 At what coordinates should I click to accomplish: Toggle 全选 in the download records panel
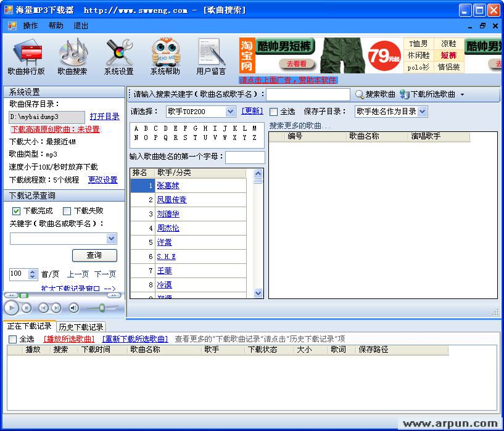point(12,339)
